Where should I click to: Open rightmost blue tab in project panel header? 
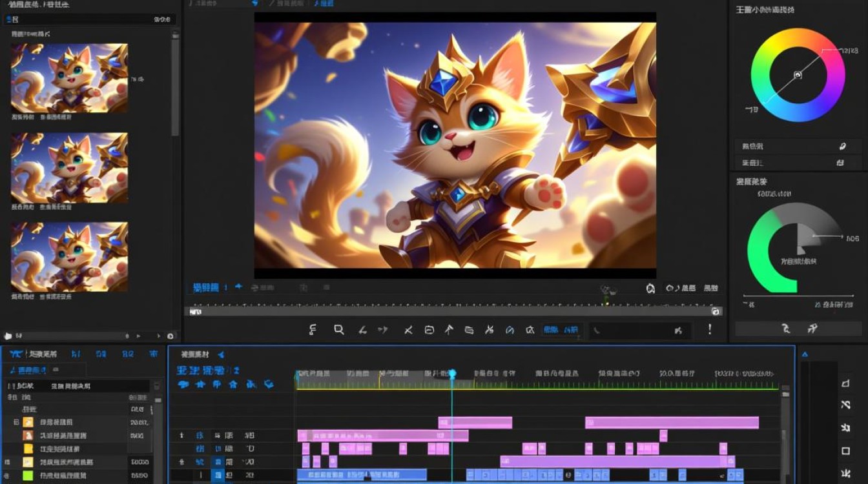click(x=153, y=354)
